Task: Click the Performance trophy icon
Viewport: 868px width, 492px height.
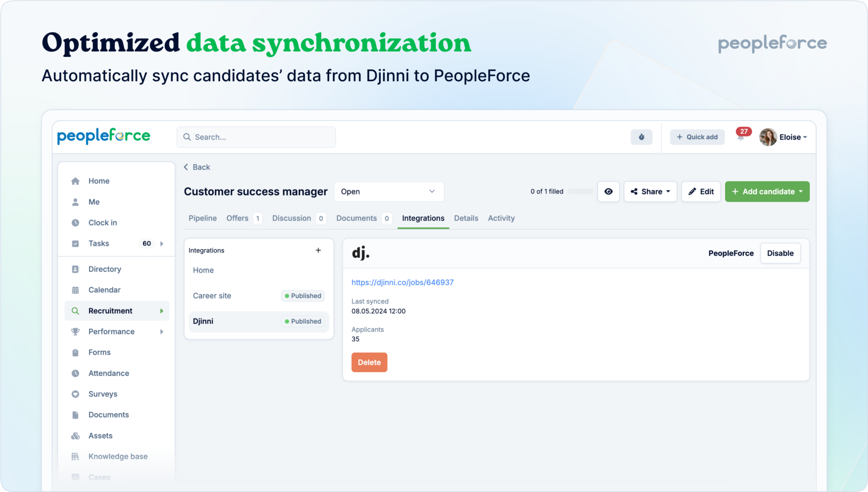Action: tap(75, 331)
